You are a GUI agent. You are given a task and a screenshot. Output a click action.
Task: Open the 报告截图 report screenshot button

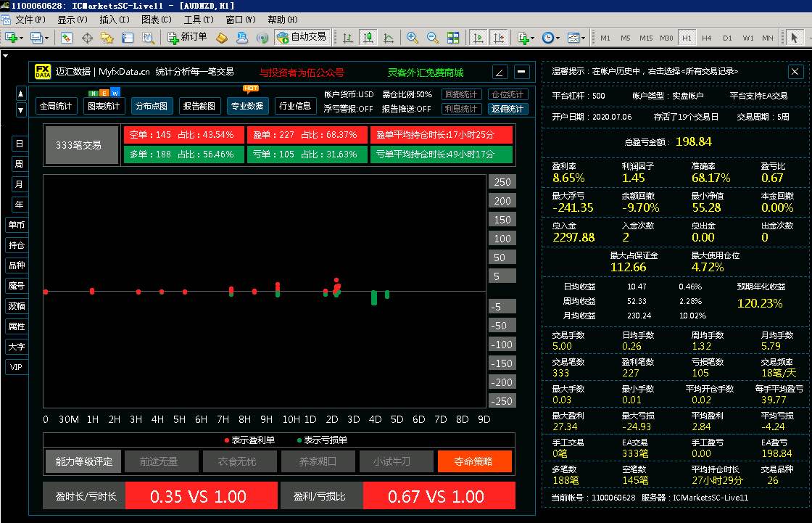pos(199,106)
